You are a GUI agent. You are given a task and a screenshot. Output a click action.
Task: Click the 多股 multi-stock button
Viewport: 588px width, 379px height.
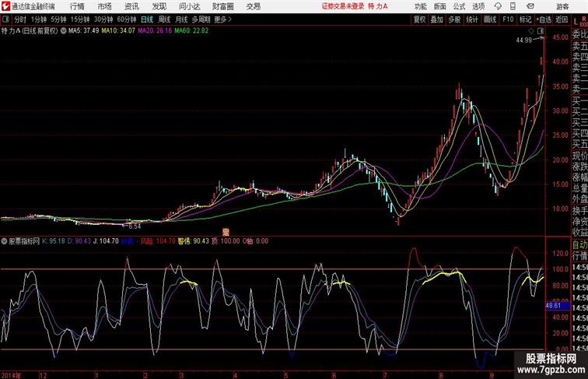coord(454,19)
